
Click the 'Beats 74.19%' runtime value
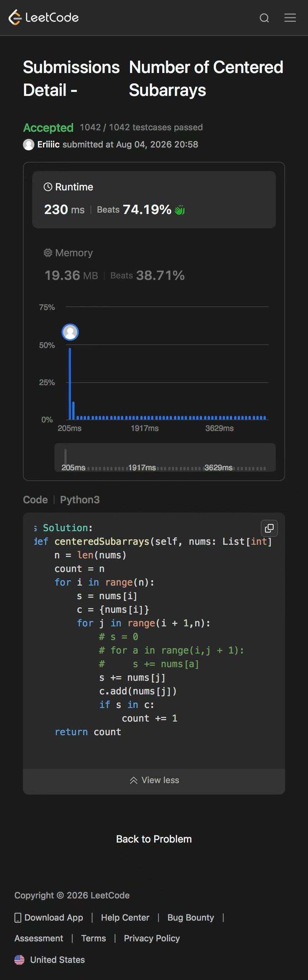click(x=134, y=210)
